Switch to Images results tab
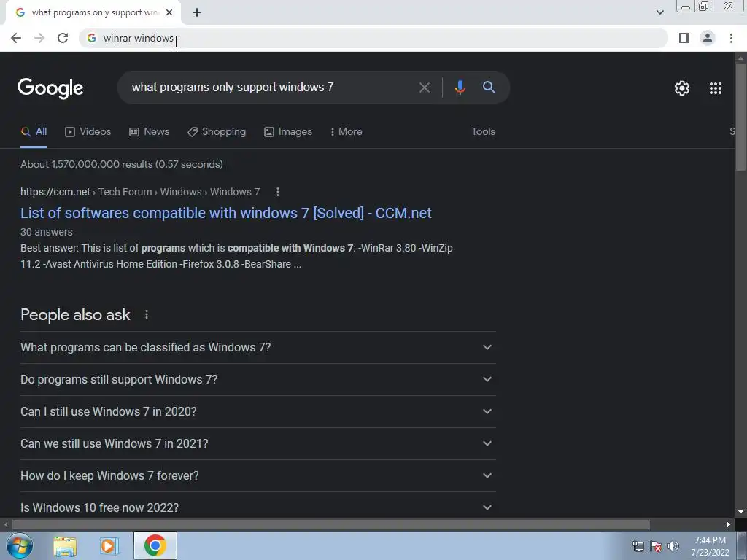The image size is (747, 560). click(288, 132)
